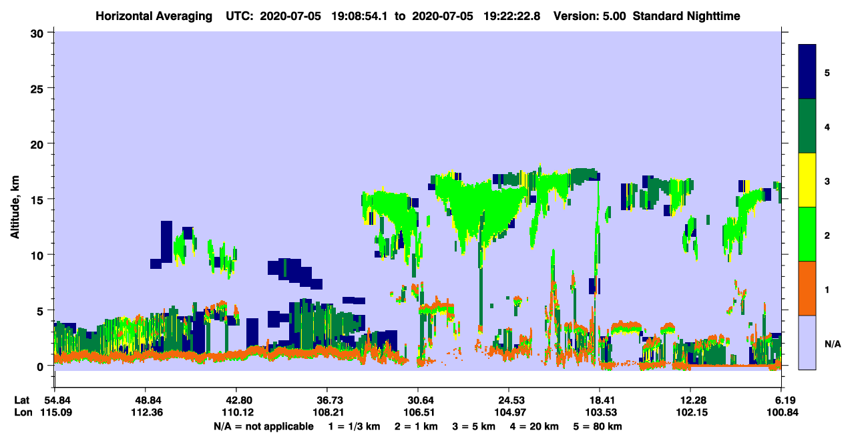This screenshot has width=868, height=445.
Task: Click the y-axis tick label '10'
Action: (39, 255)
